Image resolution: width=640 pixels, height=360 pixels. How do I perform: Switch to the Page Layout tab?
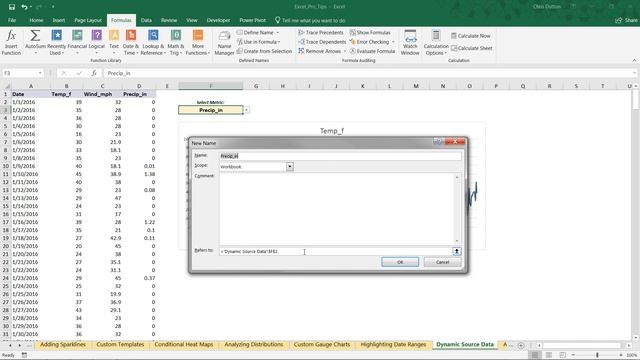(x=88, y=20)
